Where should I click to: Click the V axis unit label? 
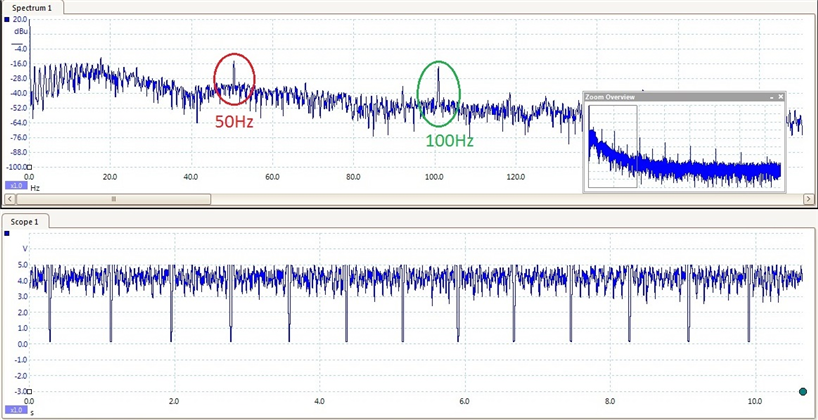tap(24, 248)
